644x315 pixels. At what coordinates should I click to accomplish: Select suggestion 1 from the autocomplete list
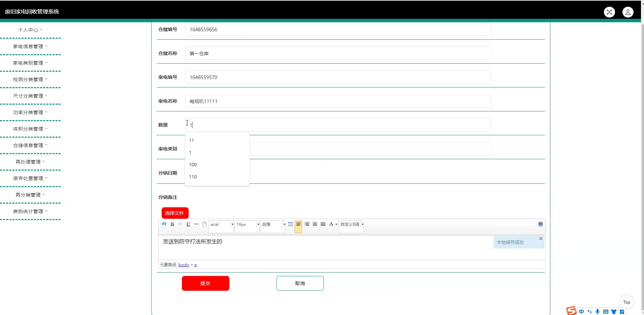(x=217, y=152)
